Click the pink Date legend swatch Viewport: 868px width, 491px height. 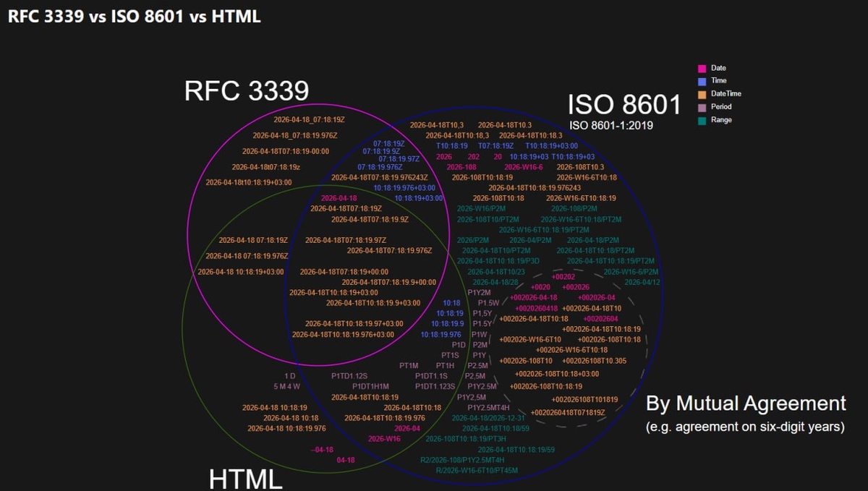pos(702,69)
